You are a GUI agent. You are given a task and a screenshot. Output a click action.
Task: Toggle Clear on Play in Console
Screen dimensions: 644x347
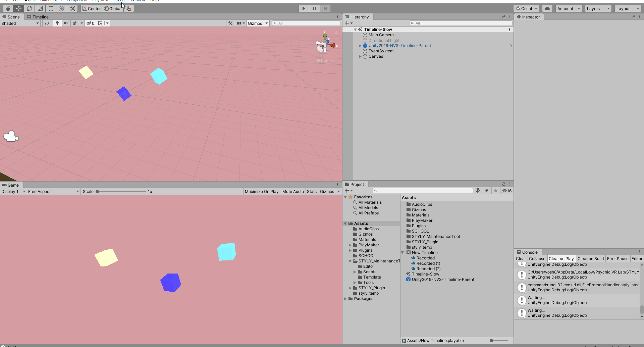561,258
